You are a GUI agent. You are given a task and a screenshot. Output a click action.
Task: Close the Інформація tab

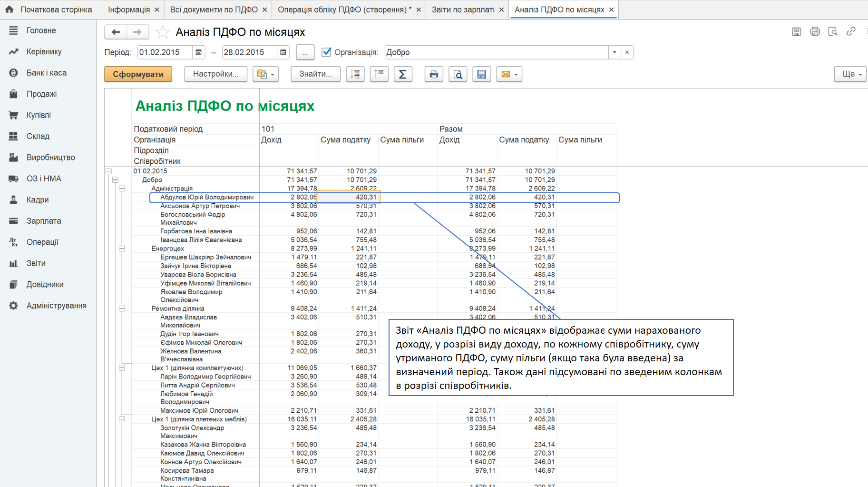[x=156, y=10]
